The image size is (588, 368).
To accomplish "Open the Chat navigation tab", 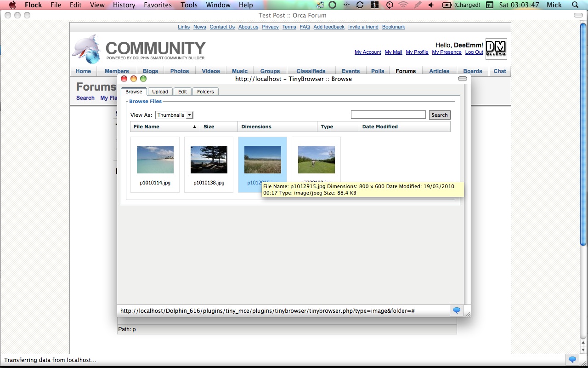I will pyautogui.click(x=500, y=71).
